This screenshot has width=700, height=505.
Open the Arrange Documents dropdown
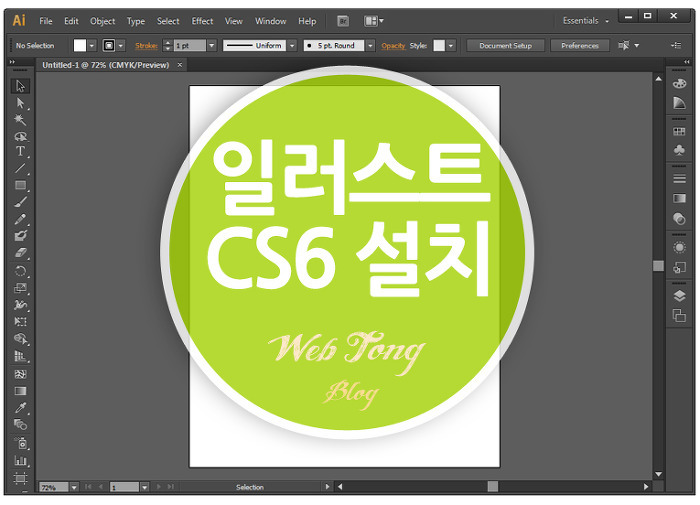[x=374, y=21]
